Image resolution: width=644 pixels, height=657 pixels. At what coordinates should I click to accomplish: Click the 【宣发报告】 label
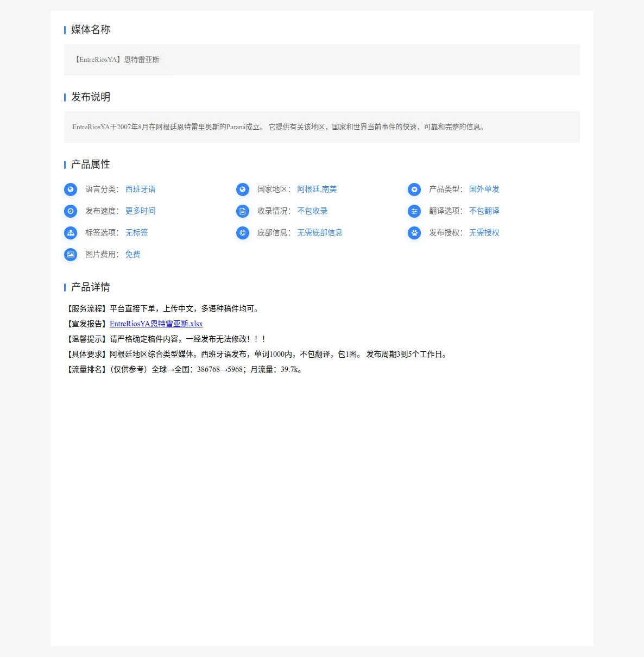coord(87,324)
